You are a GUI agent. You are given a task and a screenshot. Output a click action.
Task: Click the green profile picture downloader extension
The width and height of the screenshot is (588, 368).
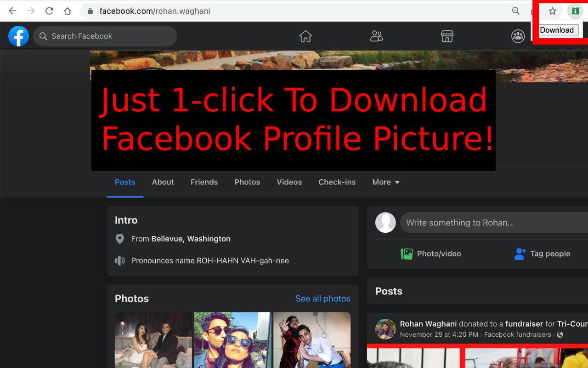575,10
